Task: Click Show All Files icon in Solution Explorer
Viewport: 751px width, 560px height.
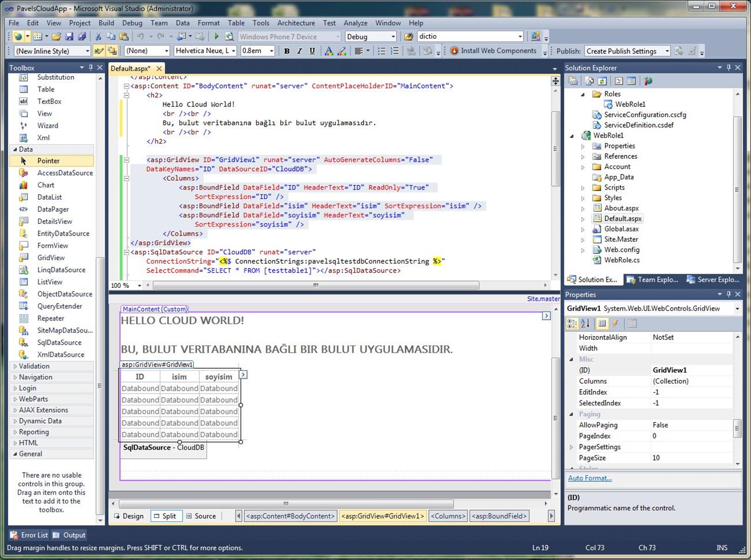Action: pyautogui.click(x=589, y=81)
